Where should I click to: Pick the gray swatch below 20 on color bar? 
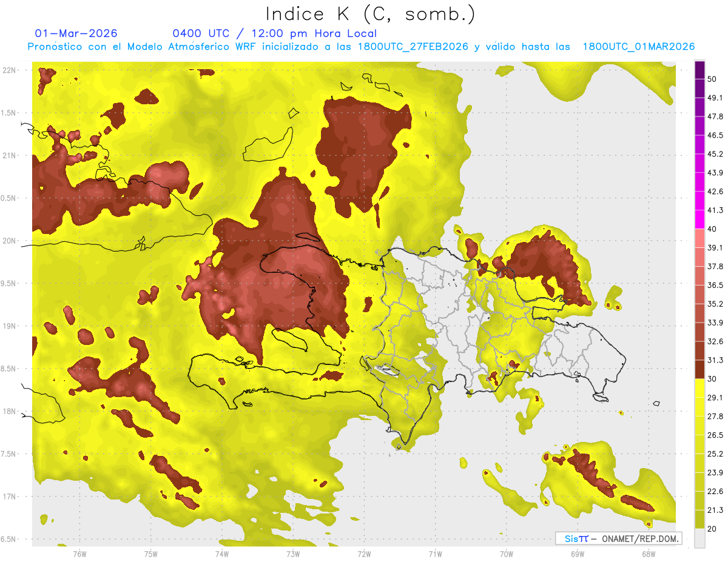point(699,538)
